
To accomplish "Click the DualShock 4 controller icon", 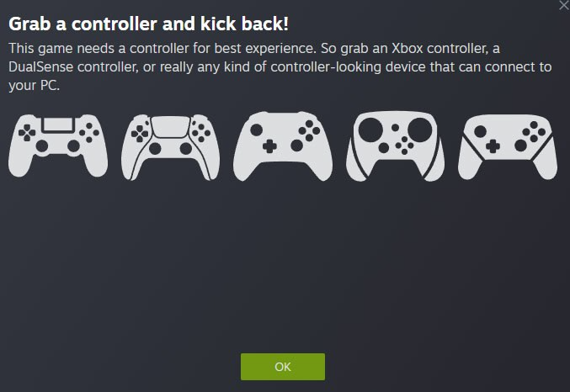I will (58, 146).
